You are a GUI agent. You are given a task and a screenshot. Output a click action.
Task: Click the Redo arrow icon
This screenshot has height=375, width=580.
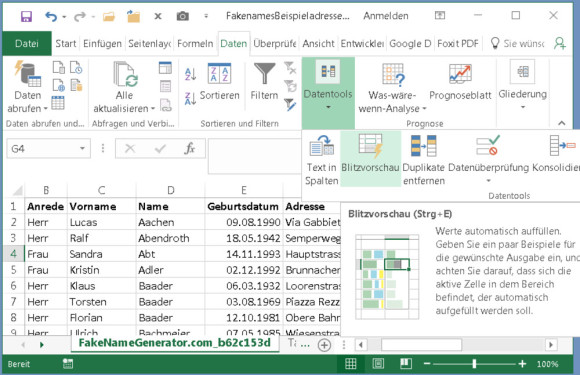click(x=80, y=16)
